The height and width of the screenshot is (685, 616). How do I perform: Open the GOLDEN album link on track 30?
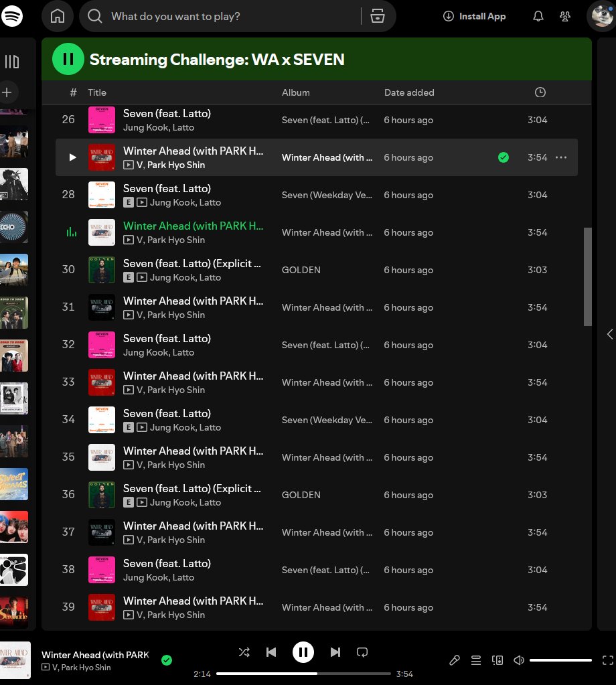tap(301, 270)
